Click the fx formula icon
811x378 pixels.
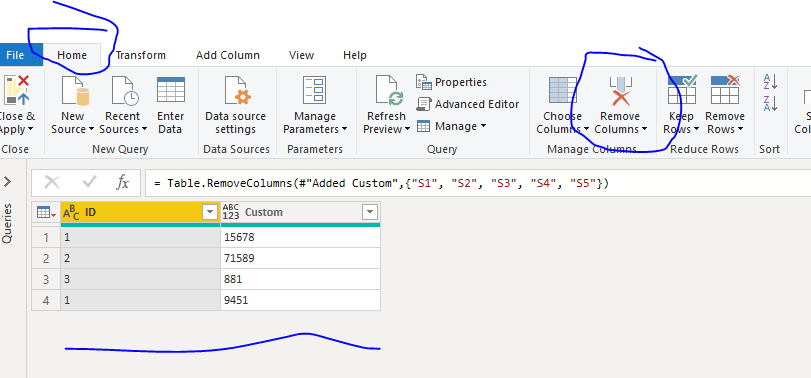coord(123,182)
